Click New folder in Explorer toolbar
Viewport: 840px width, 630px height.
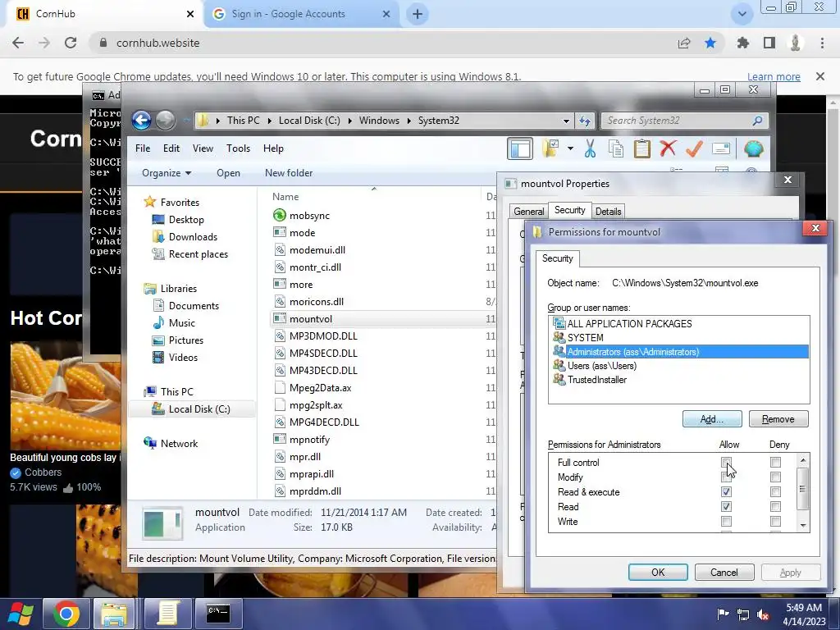click(x=289, y=173)
